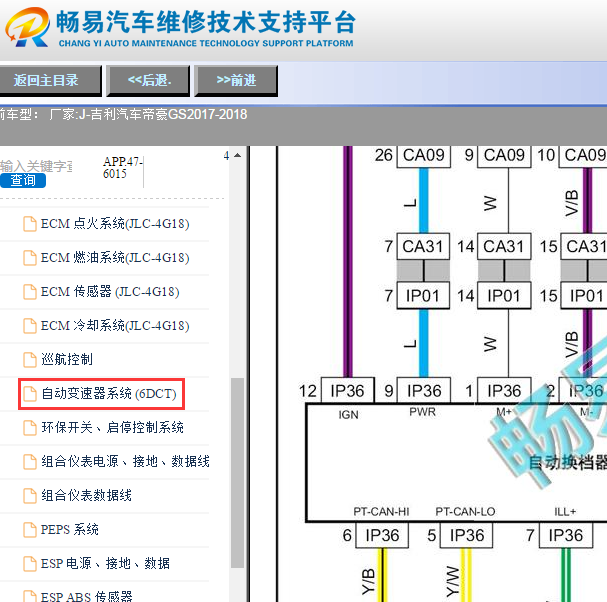
Task: Click the IP36 connector at pin 6
Action: tap(382, 535)
